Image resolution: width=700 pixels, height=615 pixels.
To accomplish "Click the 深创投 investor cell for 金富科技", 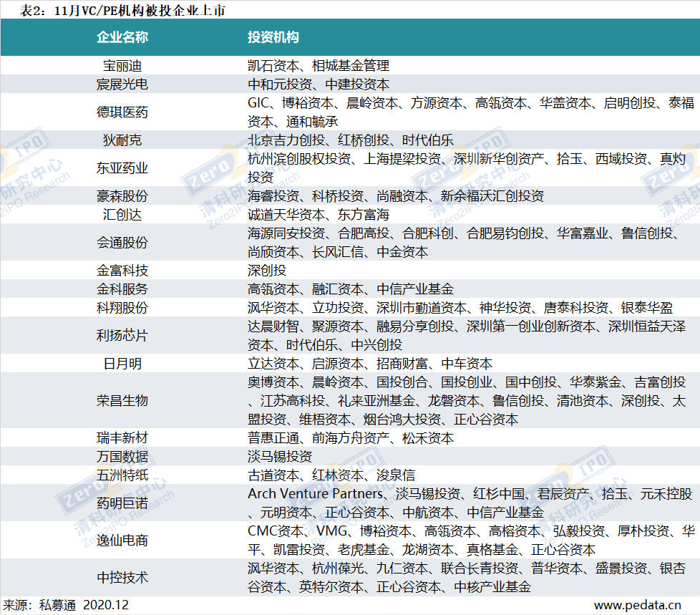I will coord(267,271).
